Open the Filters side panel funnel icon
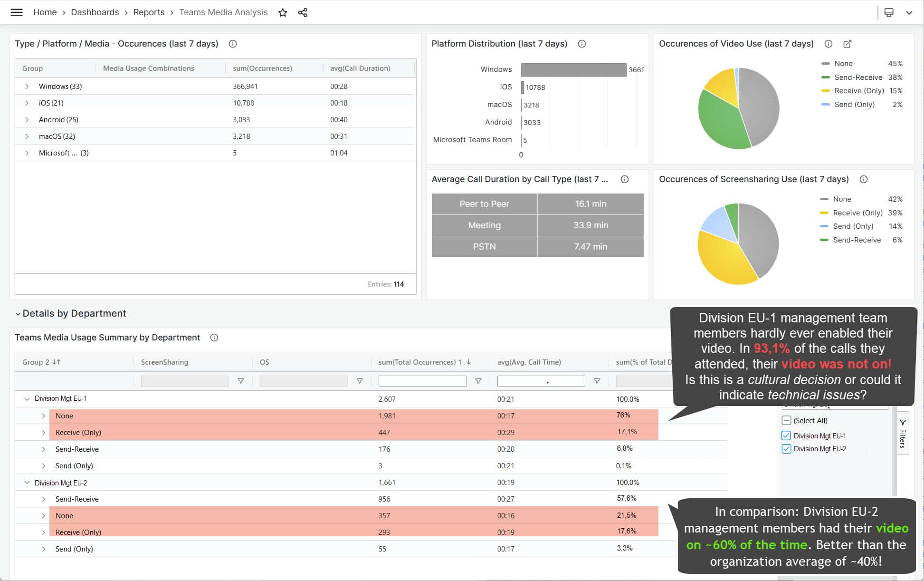Image resolution: width=924 pixels, height=581 pixels. tap(903, 422)
